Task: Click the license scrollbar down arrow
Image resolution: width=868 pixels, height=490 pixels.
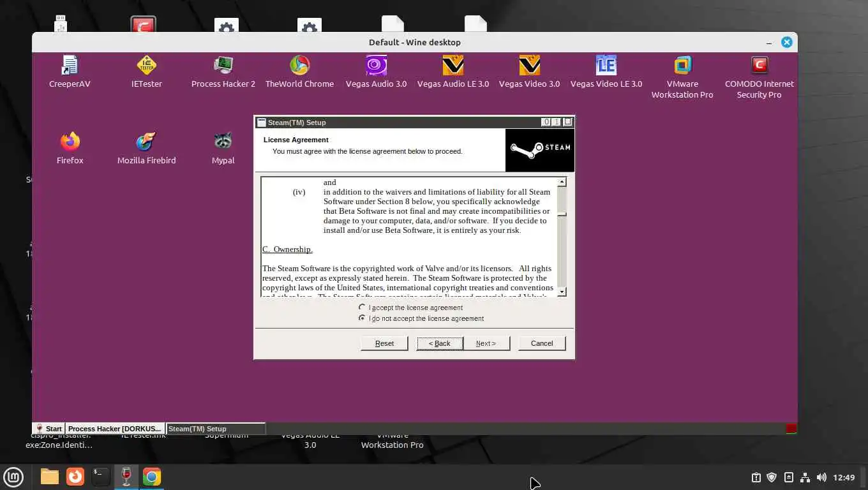Action: click(x=562, y=292)
